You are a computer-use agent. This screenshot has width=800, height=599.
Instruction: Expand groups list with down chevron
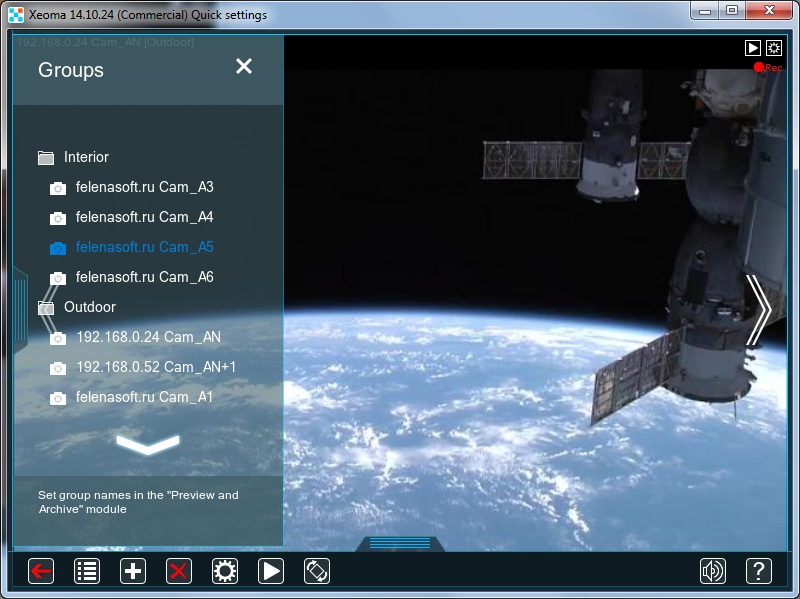[x=148, y=444]
